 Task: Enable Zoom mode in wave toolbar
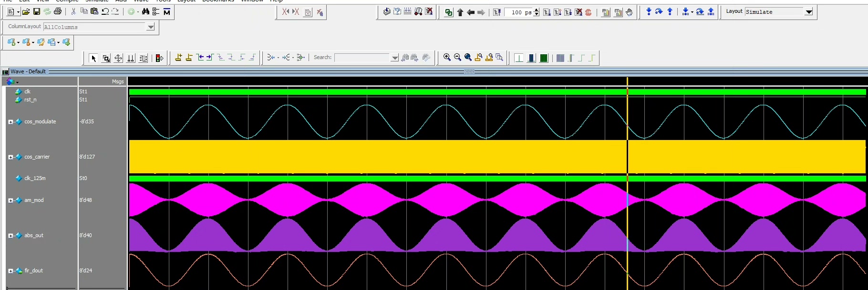pyautogui.click(x=106, y=58)
